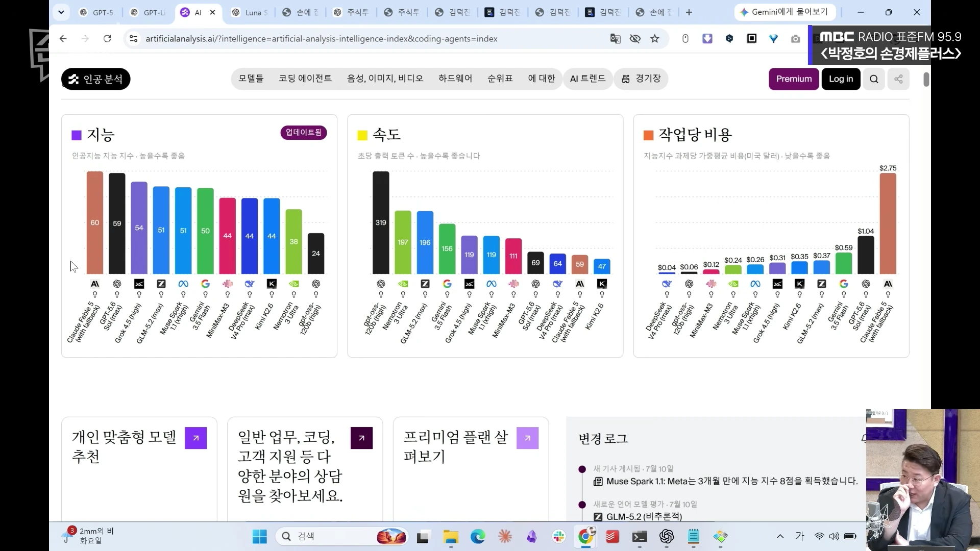Select the 순위표 menu item
This screenshot has width=980, height=551.
coord(500,79)
